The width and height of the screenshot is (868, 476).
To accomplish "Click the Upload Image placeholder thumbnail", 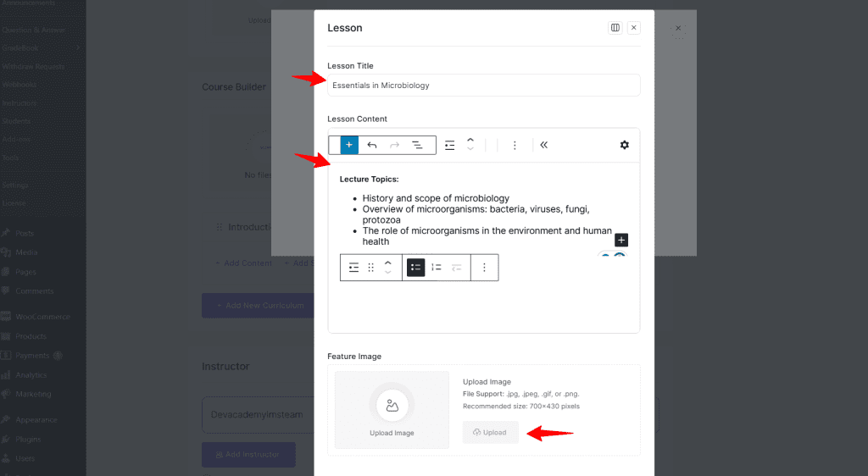I will (x=392, y=410).
